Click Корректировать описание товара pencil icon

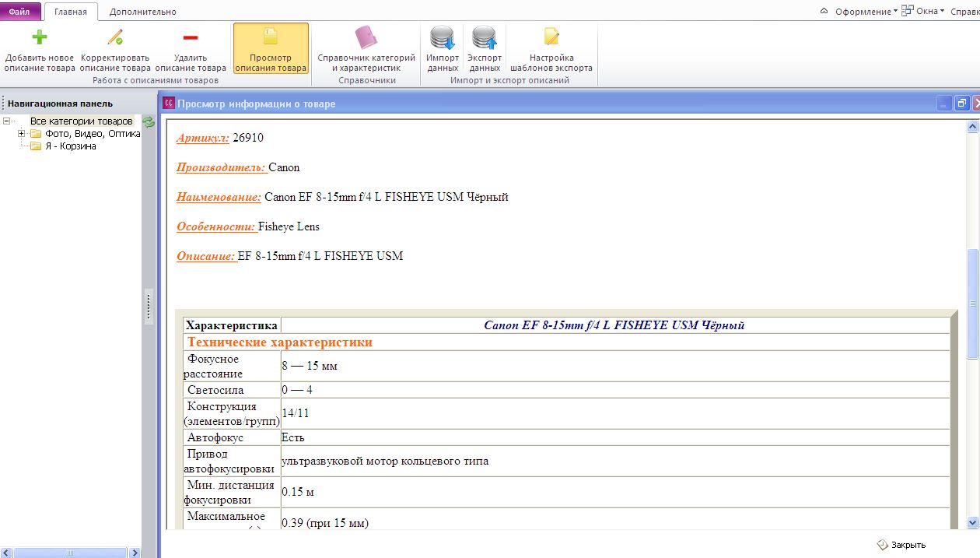pyautogui.click(x=115, y=37)
